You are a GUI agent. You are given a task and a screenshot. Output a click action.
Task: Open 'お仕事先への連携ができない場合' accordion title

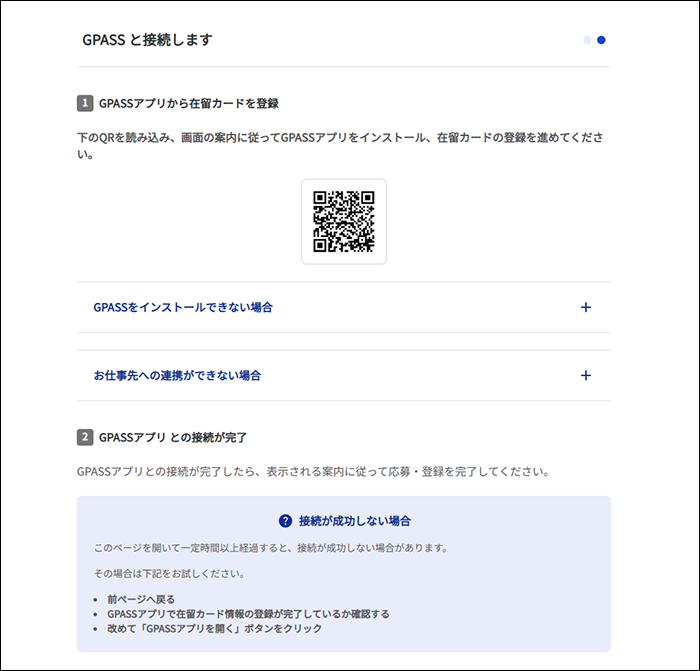coord(177,375)
